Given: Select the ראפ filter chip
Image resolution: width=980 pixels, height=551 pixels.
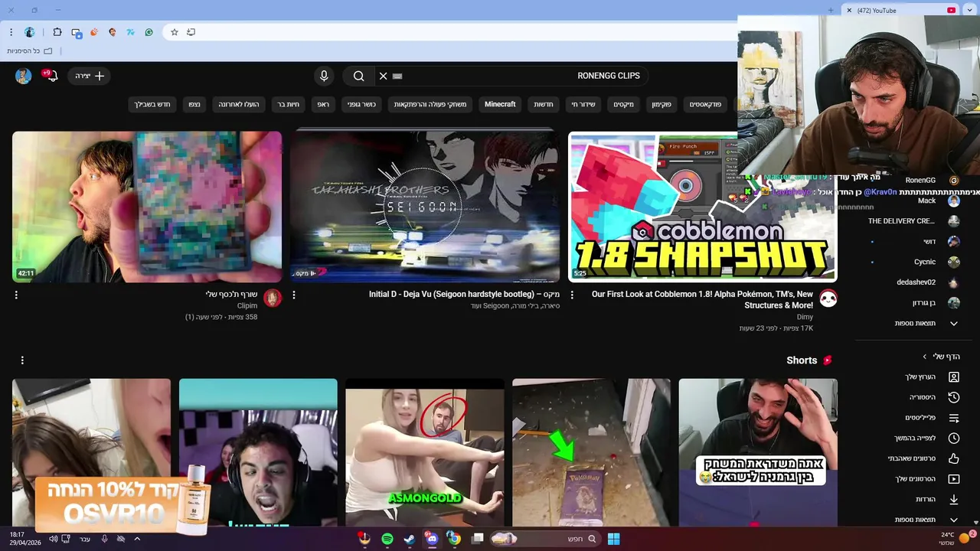Looking at the screenshot, I should pyautogui.click(x=324, y=104).
